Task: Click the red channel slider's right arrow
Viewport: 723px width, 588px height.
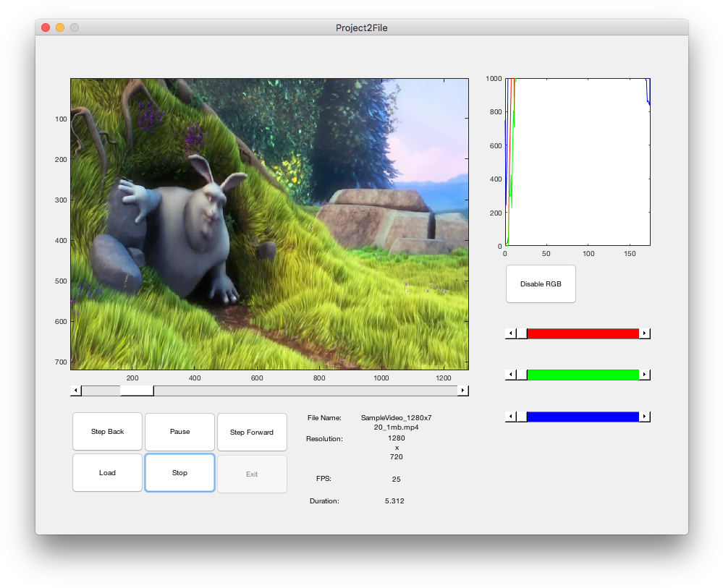Action: click(645, 333)
